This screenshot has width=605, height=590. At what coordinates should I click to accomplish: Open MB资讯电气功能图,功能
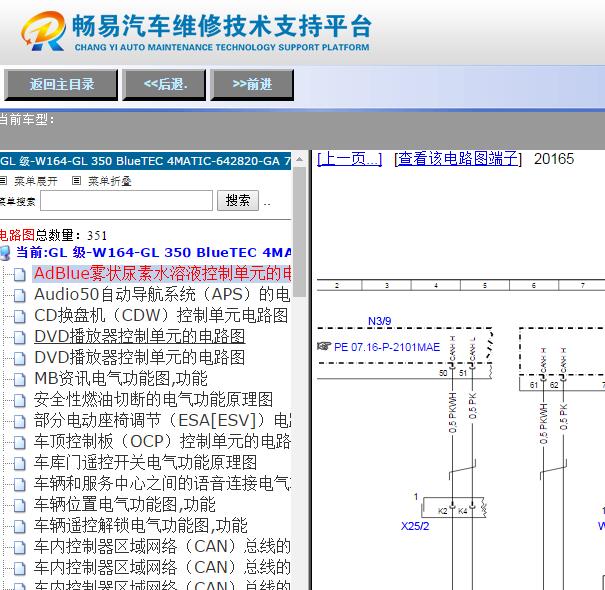121,378
